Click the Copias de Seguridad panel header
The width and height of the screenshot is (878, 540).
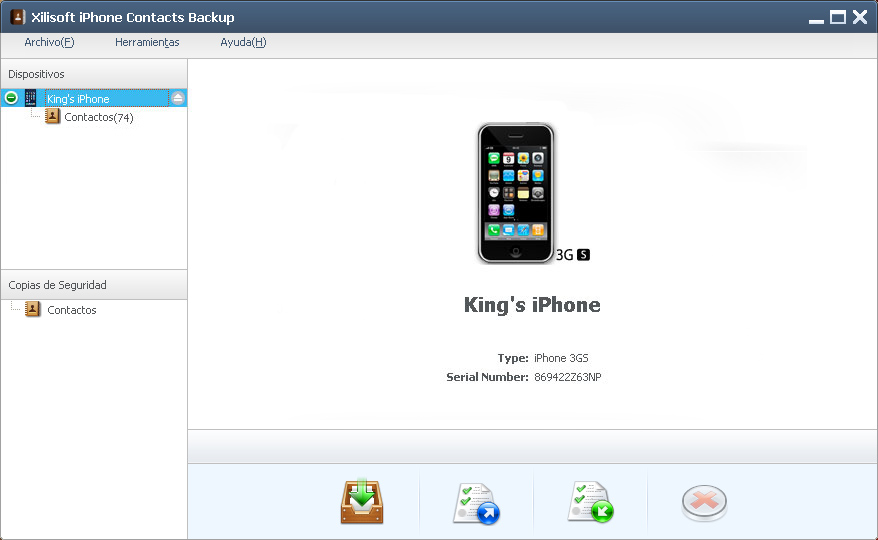[94, 285]
